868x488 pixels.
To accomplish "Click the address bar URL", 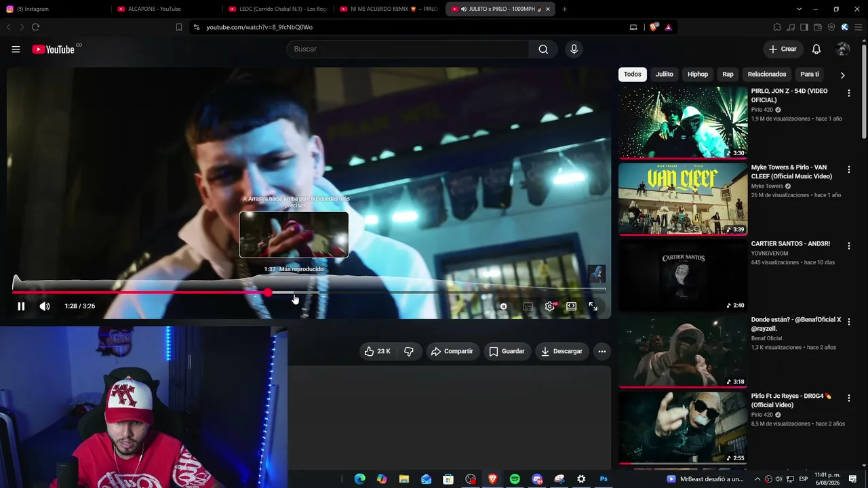I will click(x=260, y=27).
